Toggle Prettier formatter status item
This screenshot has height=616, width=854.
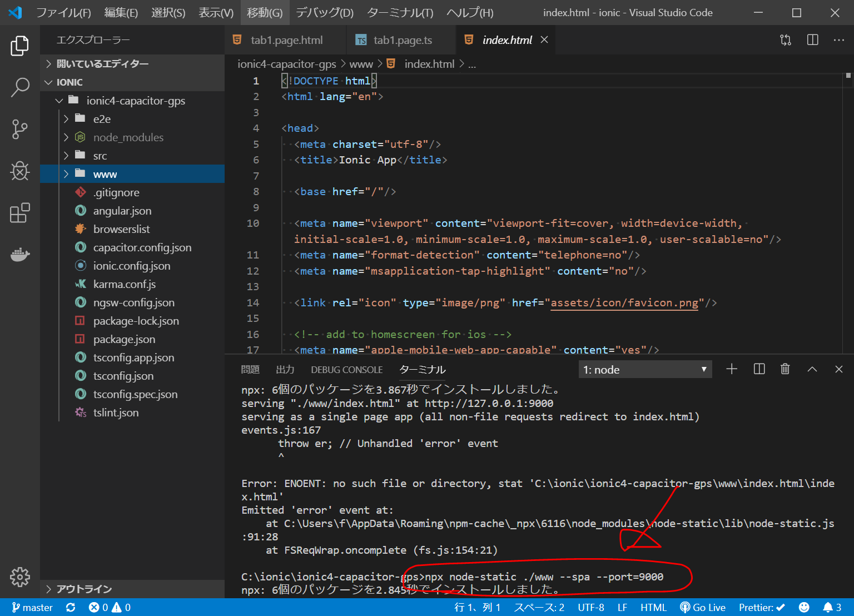pyautogui.click(x=762, y=608)
